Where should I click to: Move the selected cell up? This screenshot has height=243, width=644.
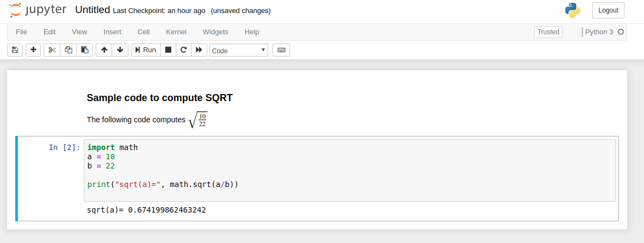point(104,50)
